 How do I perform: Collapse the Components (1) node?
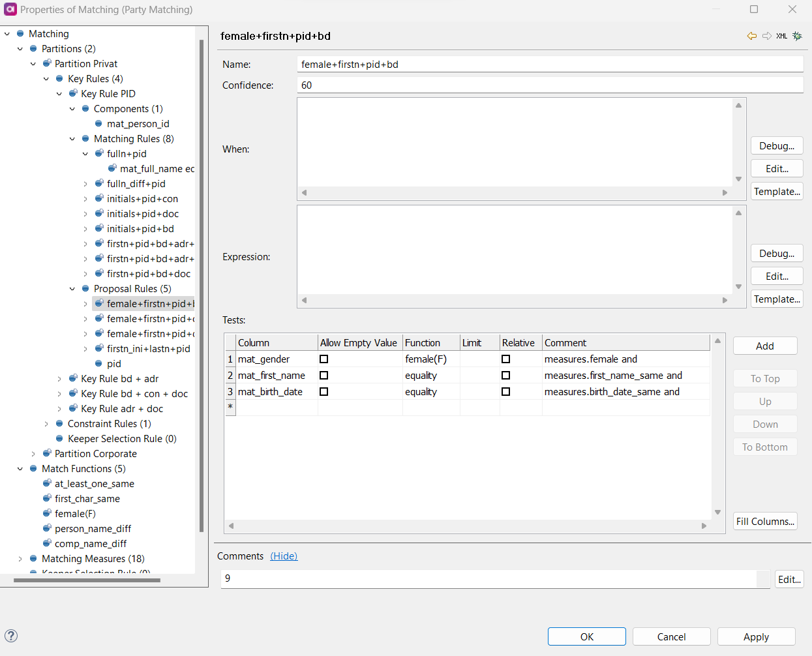tap(72, 108)
